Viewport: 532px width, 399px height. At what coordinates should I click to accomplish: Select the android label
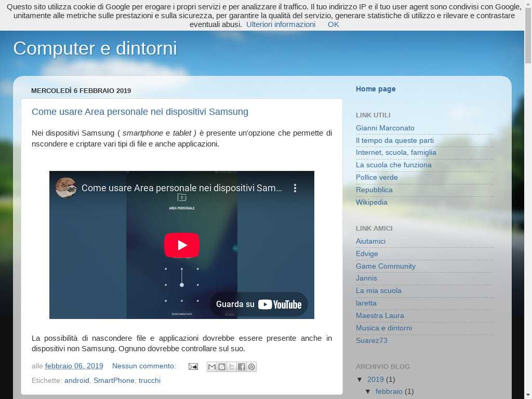tap(77, 381)
